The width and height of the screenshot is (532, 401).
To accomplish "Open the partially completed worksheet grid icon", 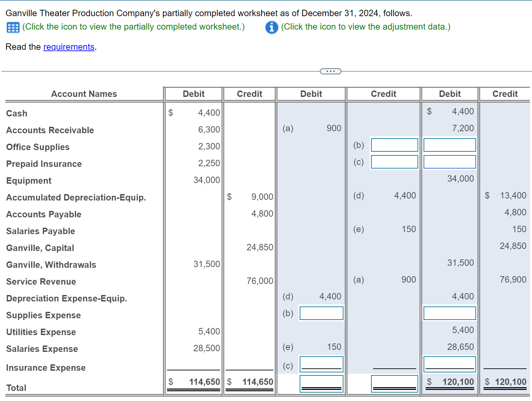I will pos(13,27).
